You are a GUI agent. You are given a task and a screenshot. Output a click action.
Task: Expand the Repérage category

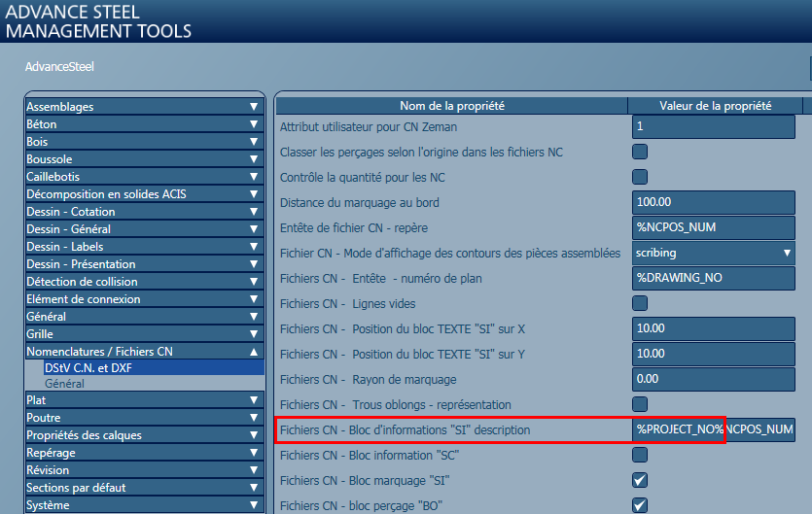coord(145,453)
